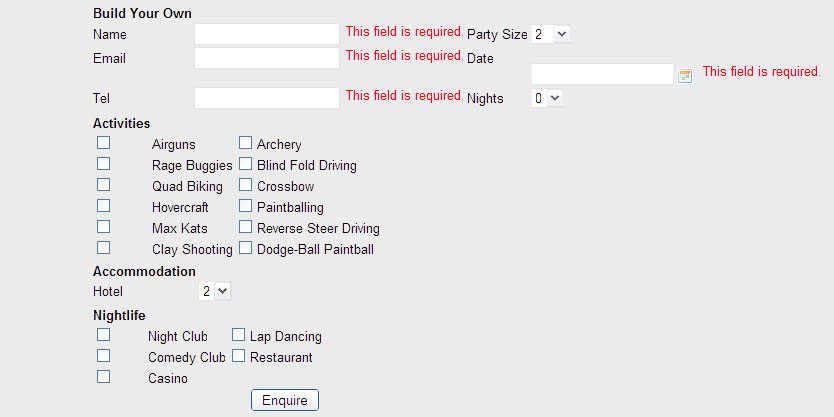Check the Clay Shooting box
Viewport: 834px width, 417px height.
[x=103, y=248]
